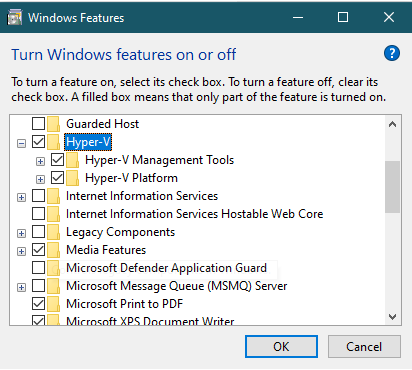The height and width of the screenshot is (370, 412).
Task: Expand Microsoft Message Queue (MSMQ) Server
Action: [x=21, y=288]
